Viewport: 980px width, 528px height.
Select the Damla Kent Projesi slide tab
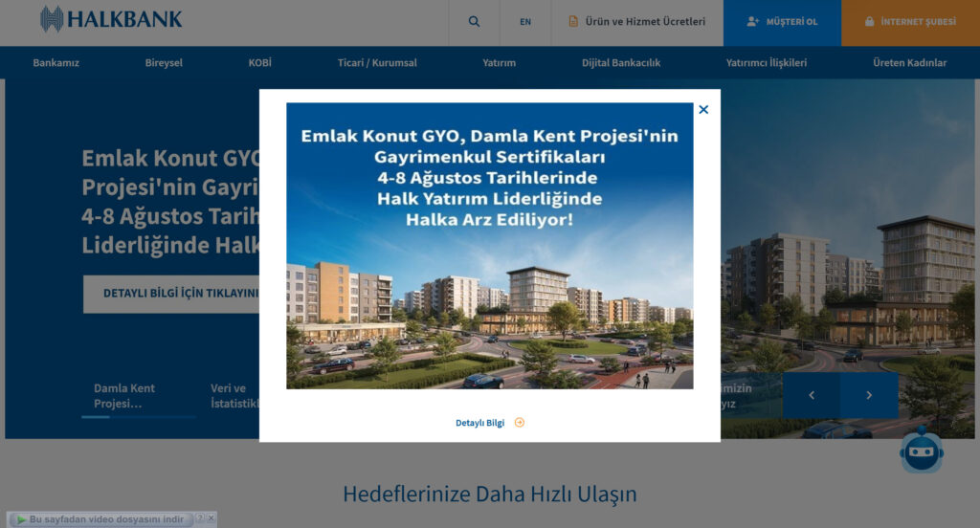pos(124,396)
